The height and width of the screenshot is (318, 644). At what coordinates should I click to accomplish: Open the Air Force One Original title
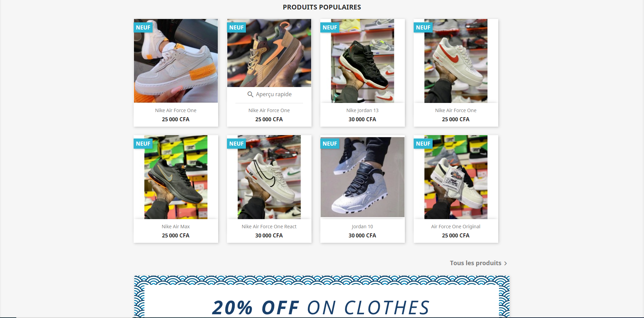(456, 227)
